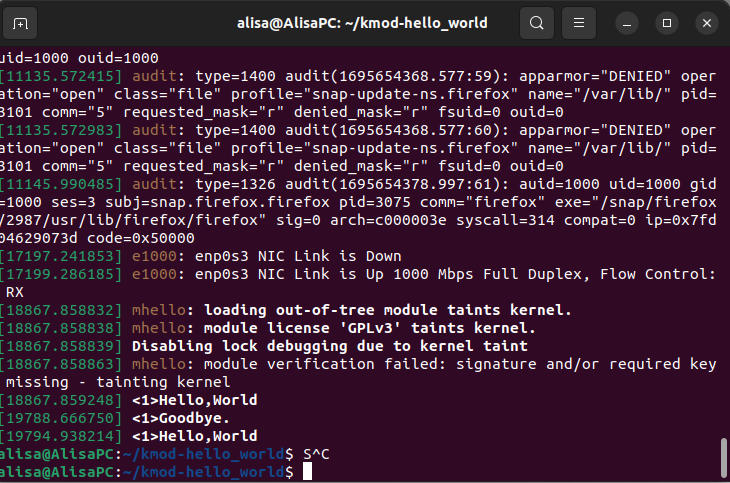Screen dimensions: 730x483
Task: Open the hamburger main menu
Action: (x=579, y=23)
